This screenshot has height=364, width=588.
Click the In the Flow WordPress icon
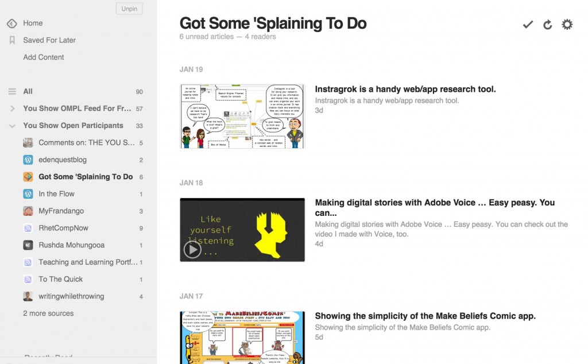pos(28,194)
